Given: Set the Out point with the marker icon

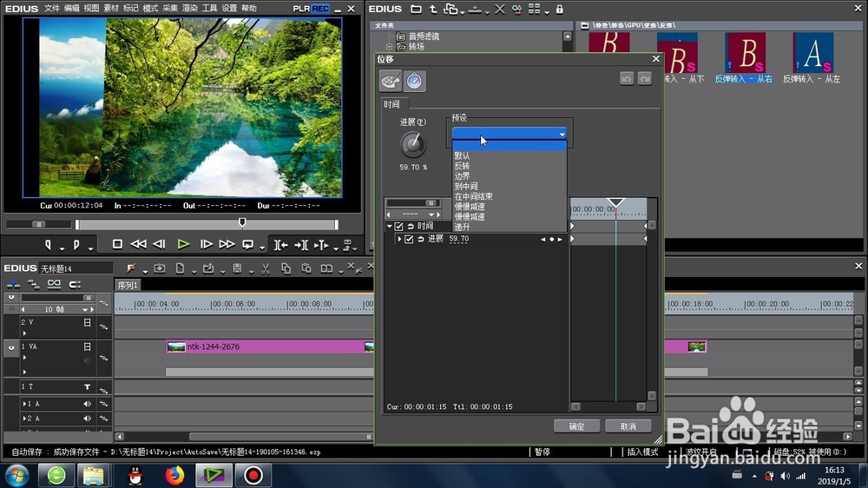Looking at the screenshot, I should pyautogui.click(x=76, y=244).
